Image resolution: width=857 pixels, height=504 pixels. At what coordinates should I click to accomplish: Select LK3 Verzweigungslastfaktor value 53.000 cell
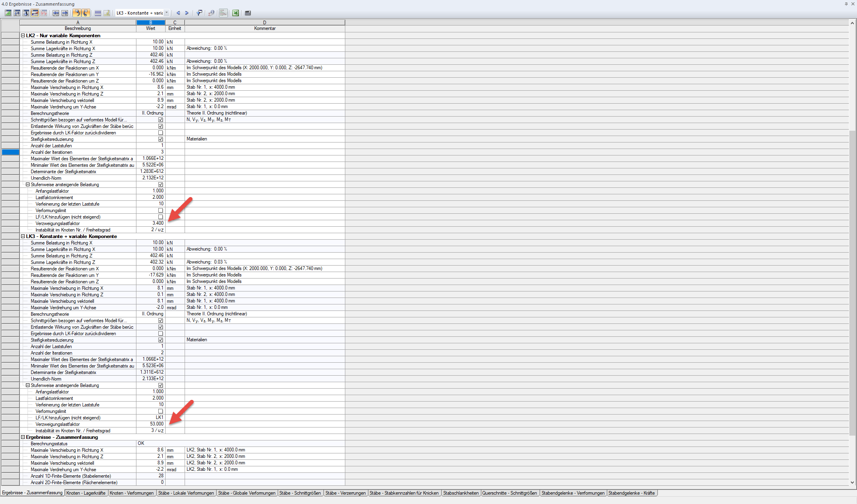(151, 424)
